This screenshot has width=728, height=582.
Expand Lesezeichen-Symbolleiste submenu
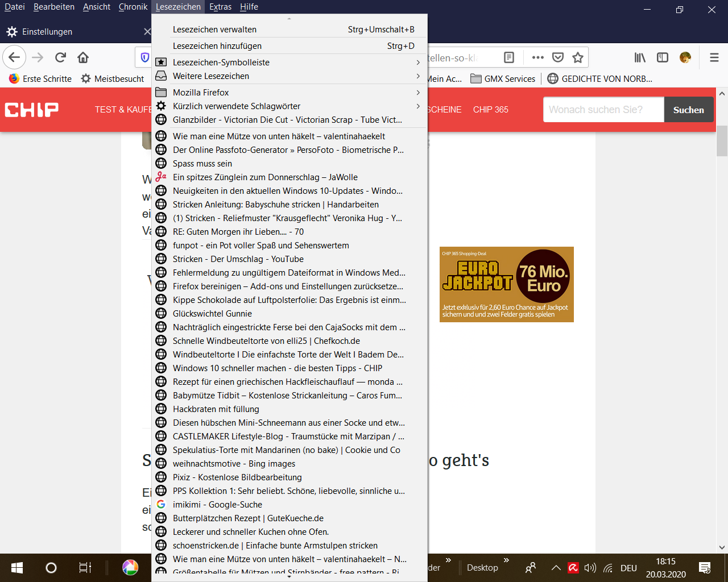289,63
